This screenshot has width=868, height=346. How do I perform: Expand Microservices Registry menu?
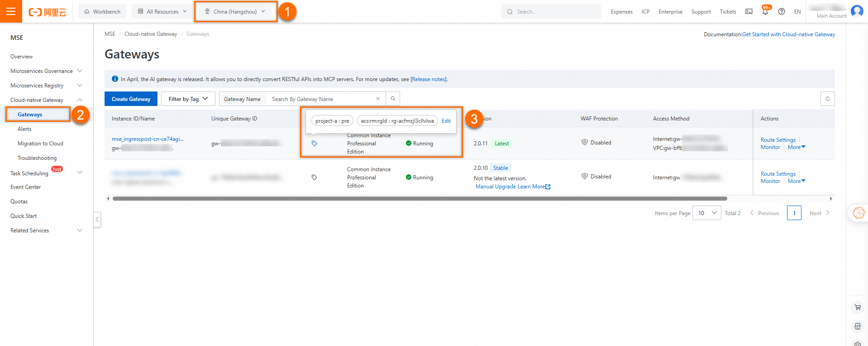click(x=80, y=86)
